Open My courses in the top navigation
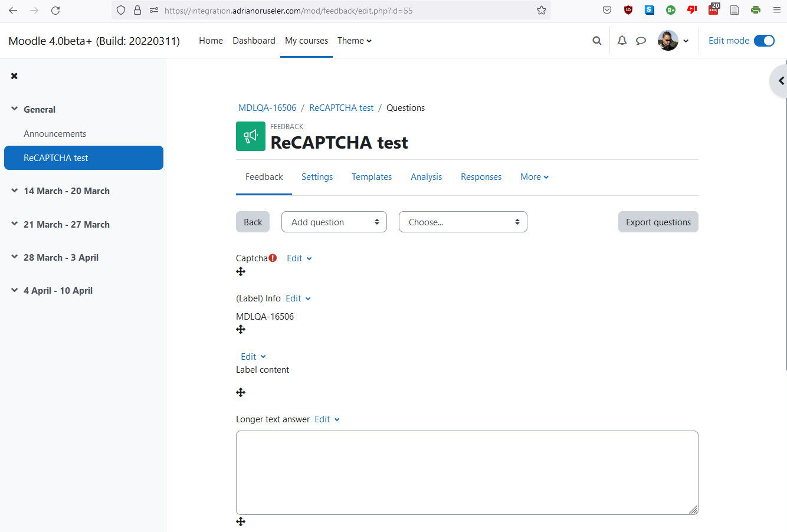This screenshot has height=532, width=787. tap(306, 41)
